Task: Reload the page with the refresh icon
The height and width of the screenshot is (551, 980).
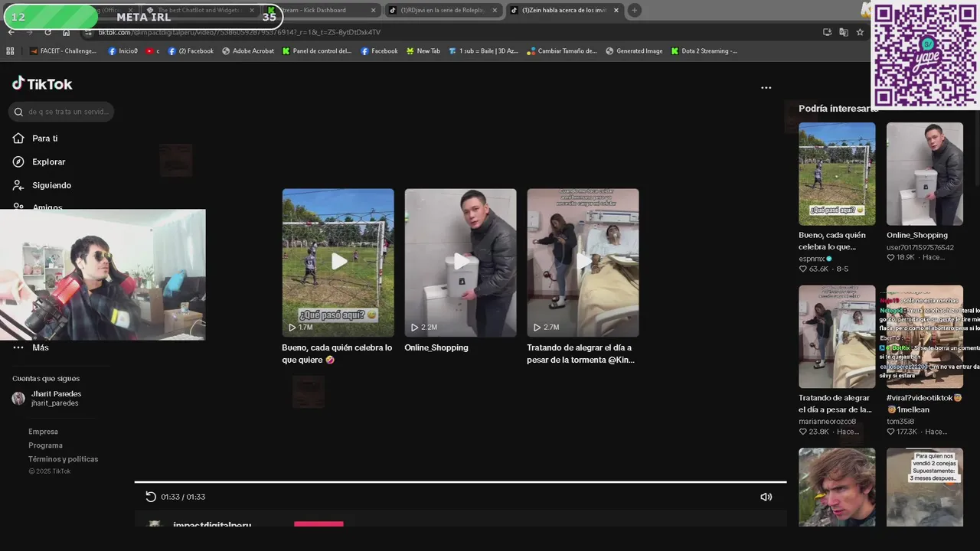Action: coord(47,32)
